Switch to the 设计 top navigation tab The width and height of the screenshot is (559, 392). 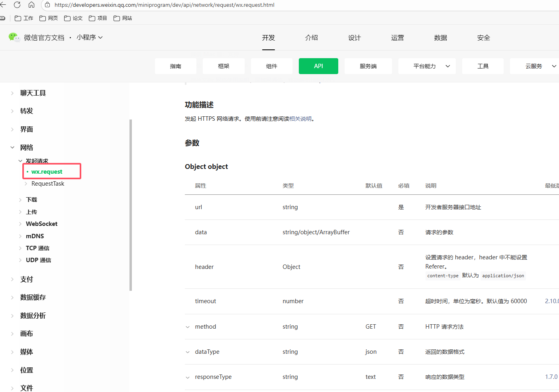point(354,38)
